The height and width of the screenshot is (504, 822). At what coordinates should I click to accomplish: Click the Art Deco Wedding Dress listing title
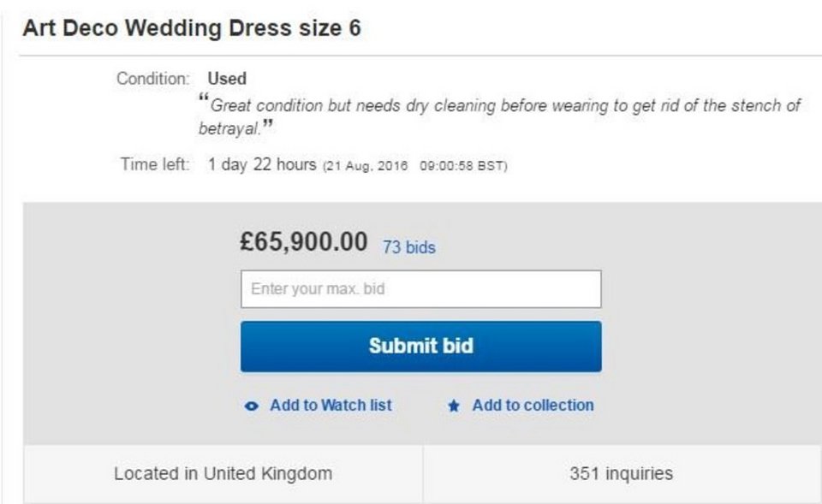pos(192,28)
